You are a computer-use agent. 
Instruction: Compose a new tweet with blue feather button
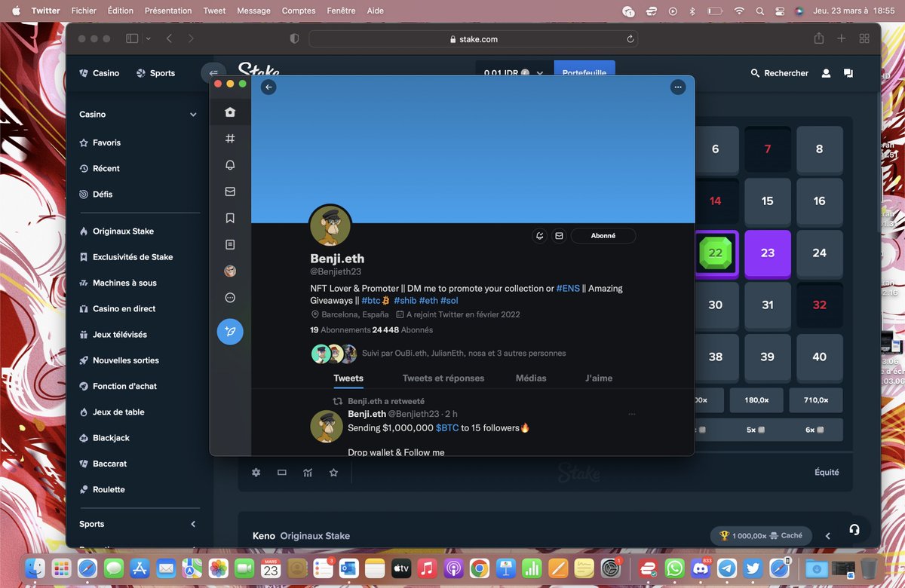pos(230,332)
